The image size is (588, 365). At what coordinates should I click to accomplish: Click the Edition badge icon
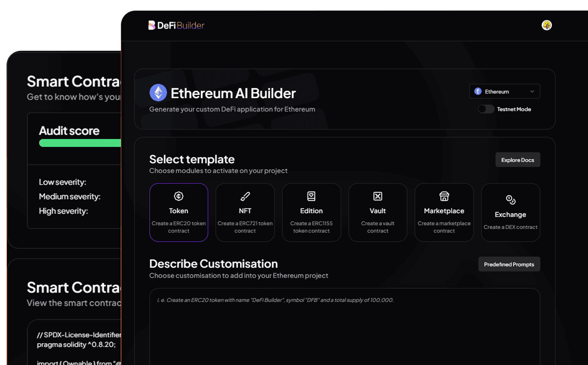[x=311, y=196]
